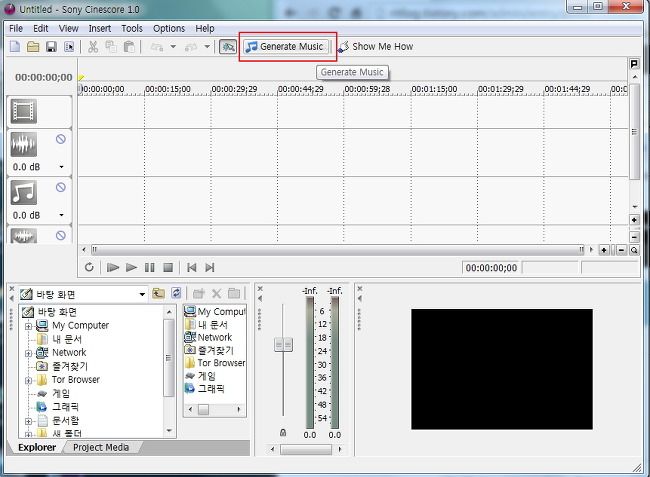The width and height of the screenshot is (650, 477).
Task: Open the Redo history dropdown arrow
Action: (x=207, y=46)
